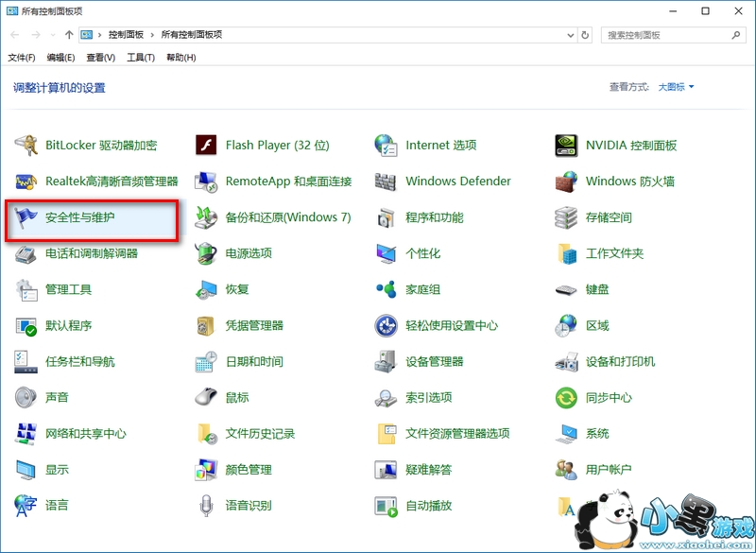756x553 pixels.
Task: Open BitLocker 驱动器加密 icon
Action: [26, 146]
